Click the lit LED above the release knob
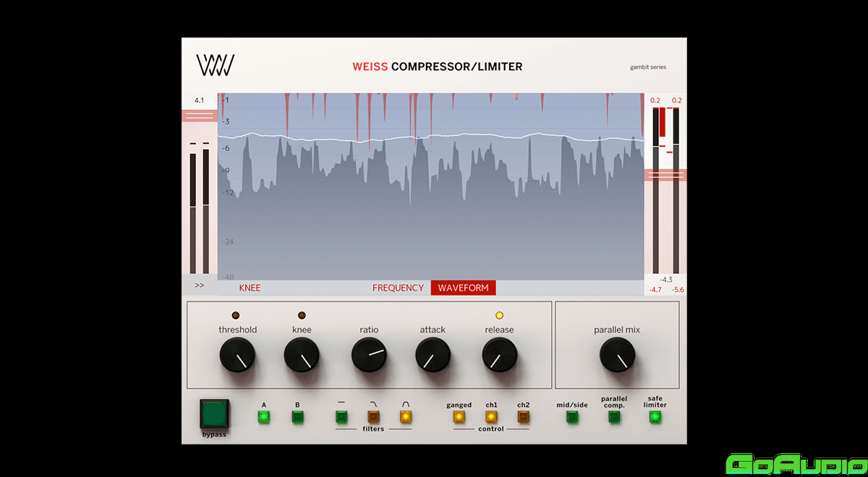Viewport: 868px width, 477px height. tap(500, 315)
